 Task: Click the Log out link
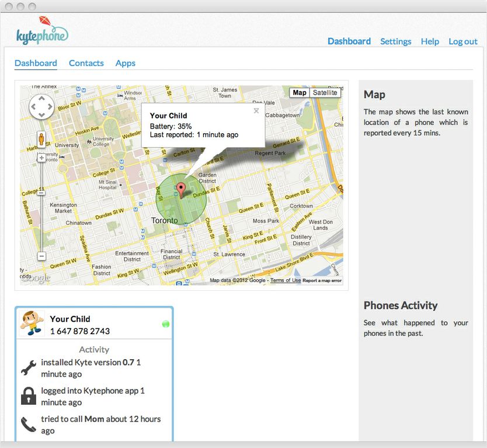[x=462, y=41]
